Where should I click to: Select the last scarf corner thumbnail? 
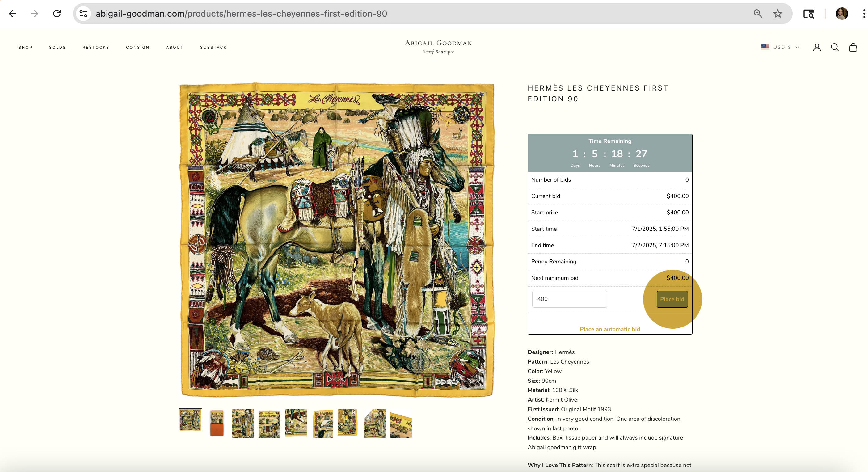point(401,424)
